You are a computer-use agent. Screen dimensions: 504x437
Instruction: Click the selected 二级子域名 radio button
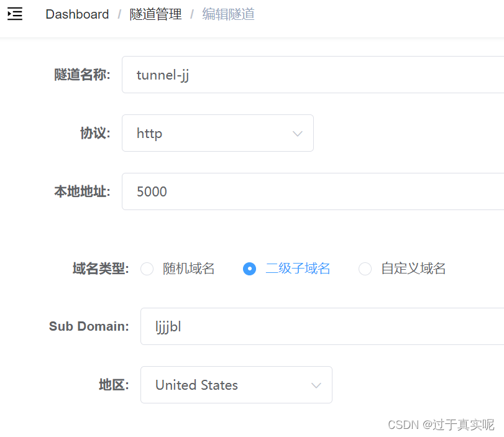(250, 269)
